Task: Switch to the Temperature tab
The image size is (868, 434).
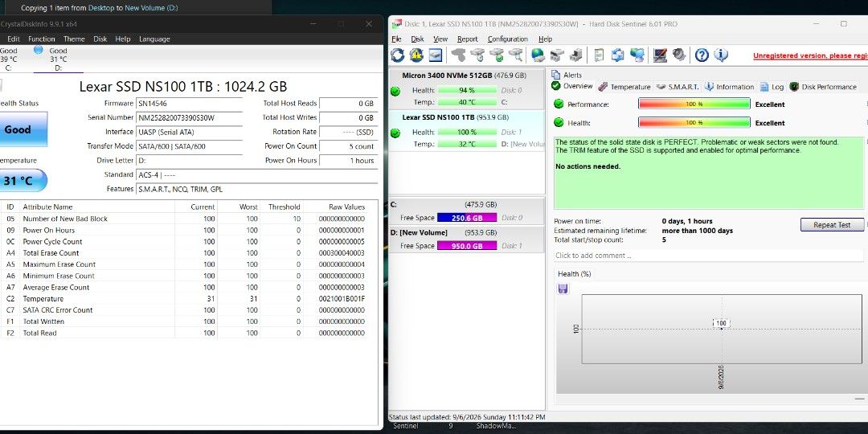Action: [x=624, y=87]
